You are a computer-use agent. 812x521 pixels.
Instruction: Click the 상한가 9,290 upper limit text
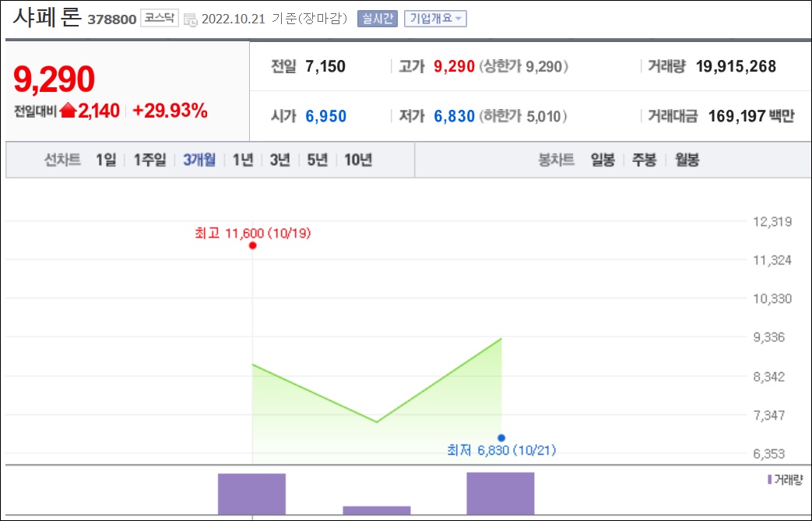point(523,66)
